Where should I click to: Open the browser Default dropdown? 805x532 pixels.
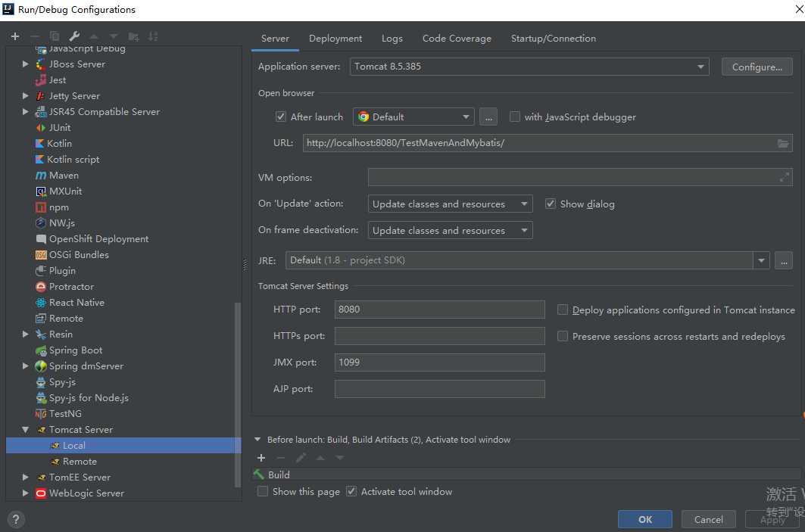click(x=413, y=117)
